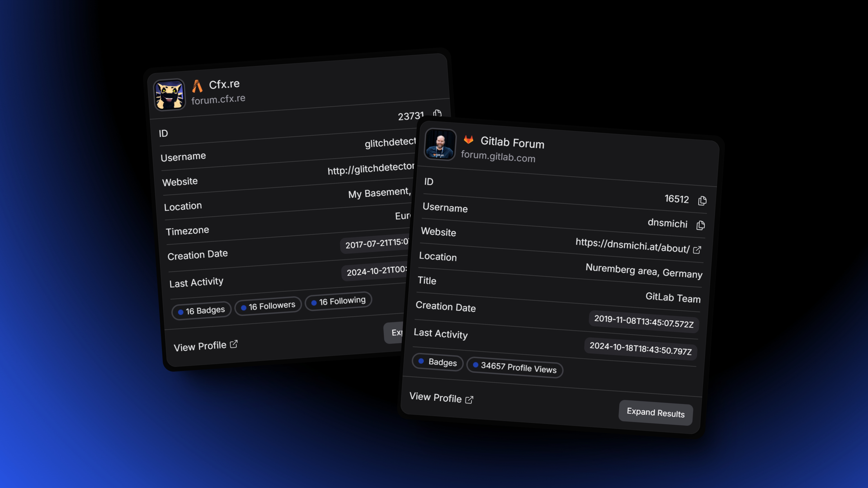Select the 16 Badges tag
Screen dimensions: 868x488
(x=201, y=310)
